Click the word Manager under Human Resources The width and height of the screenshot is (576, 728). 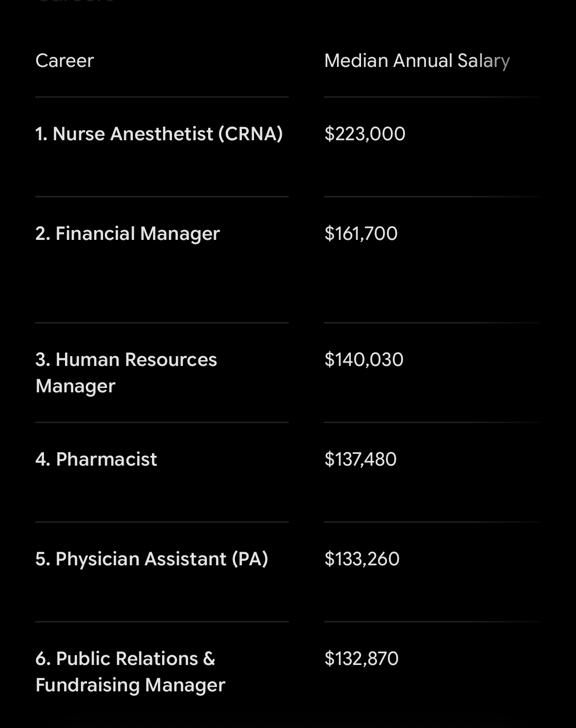tap(75, 386)
